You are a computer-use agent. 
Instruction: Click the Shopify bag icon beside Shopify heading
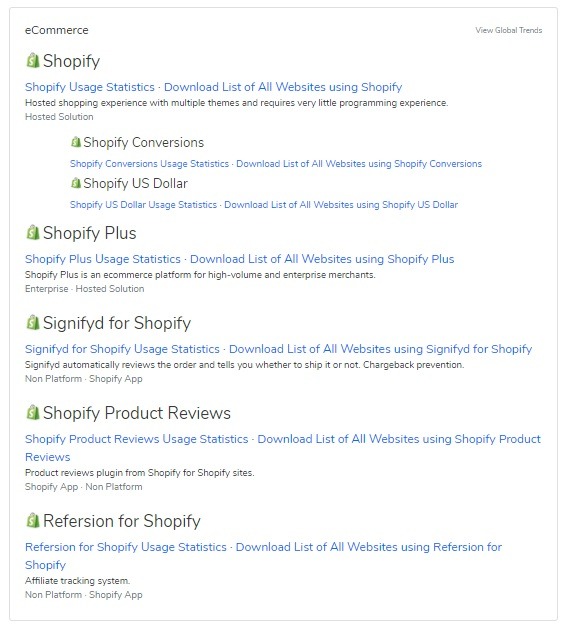pos(32,61)
